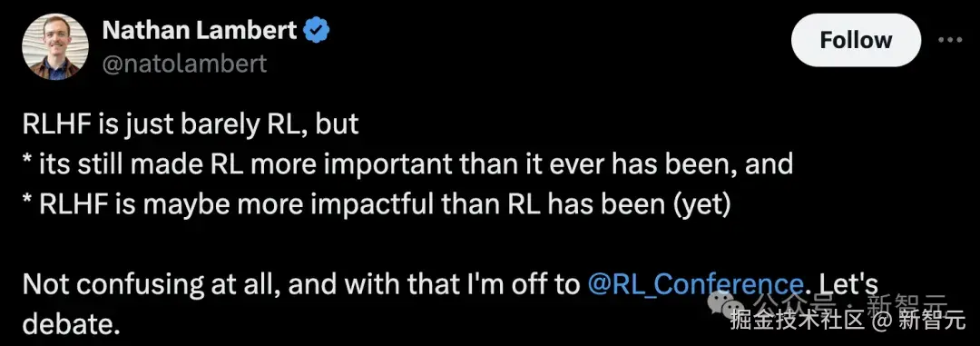Click the bullet starting "its still made RL"
This screenshot has height=346, width=980.
click(x=407, y=164)
